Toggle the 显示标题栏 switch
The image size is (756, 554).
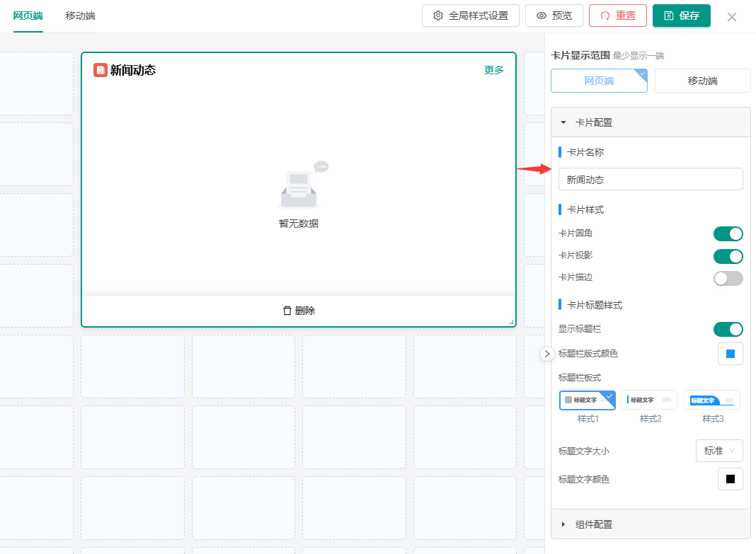point(728,329)
